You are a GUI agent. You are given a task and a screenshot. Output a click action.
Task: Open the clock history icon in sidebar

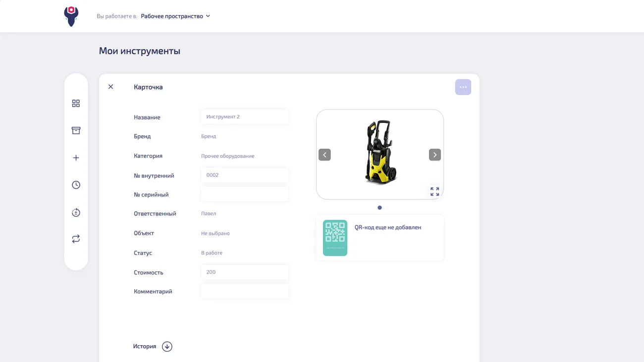coord(76,185)
